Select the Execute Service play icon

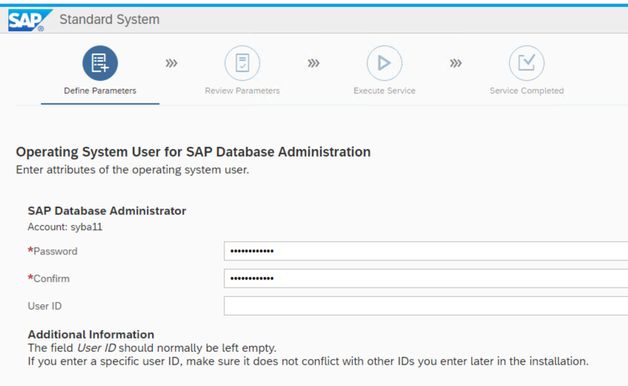pyautogui.click(x=384, y=63)
